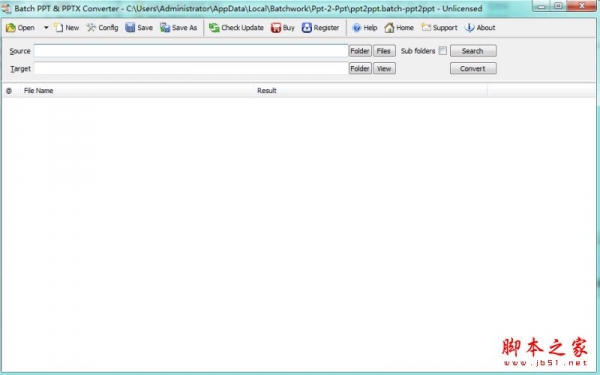Click the View button beside Target
The height and width of the screenshot is (375, 600).
pos(384,68)
